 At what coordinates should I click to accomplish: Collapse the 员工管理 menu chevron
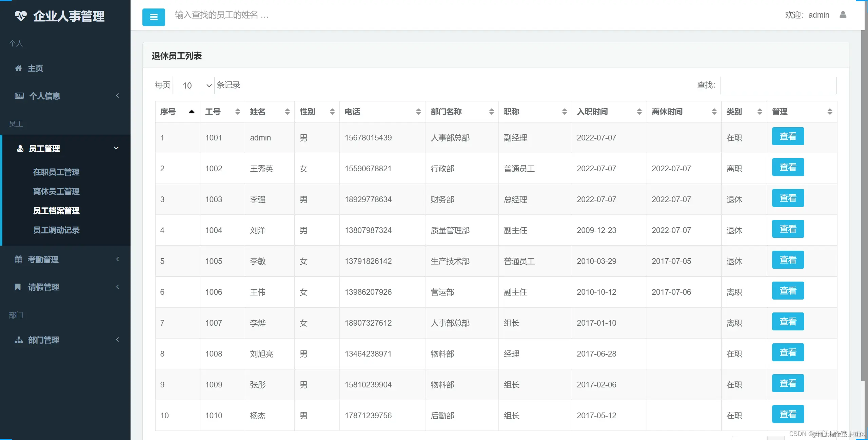[116, 148]
